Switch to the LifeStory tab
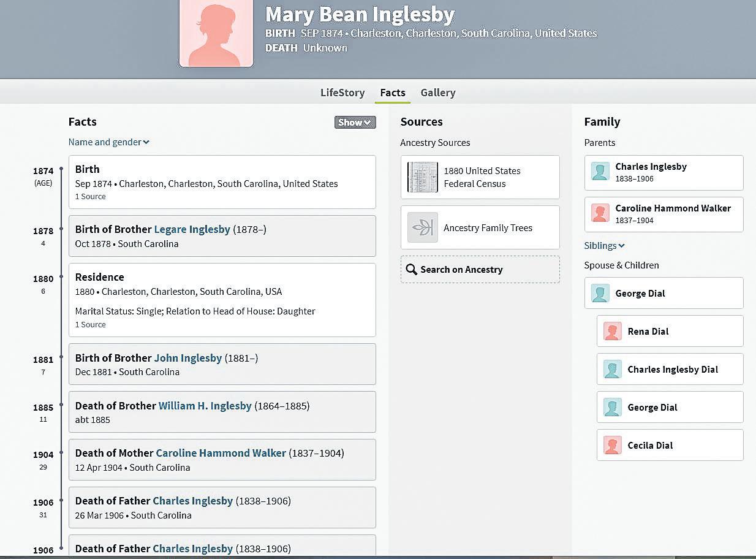Image resolution: width=756 pixels, height=559 pixels. point(342,93)
